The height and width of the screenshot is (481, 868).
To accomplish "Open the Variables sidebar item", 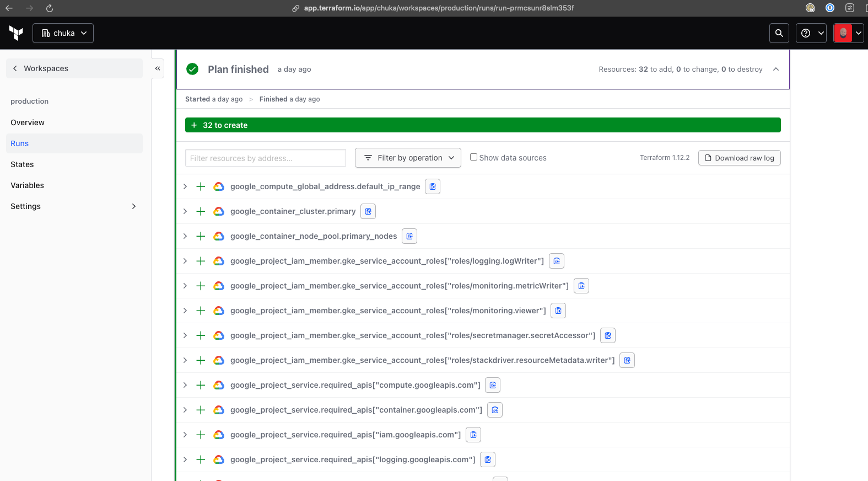I will coord(74,185).
